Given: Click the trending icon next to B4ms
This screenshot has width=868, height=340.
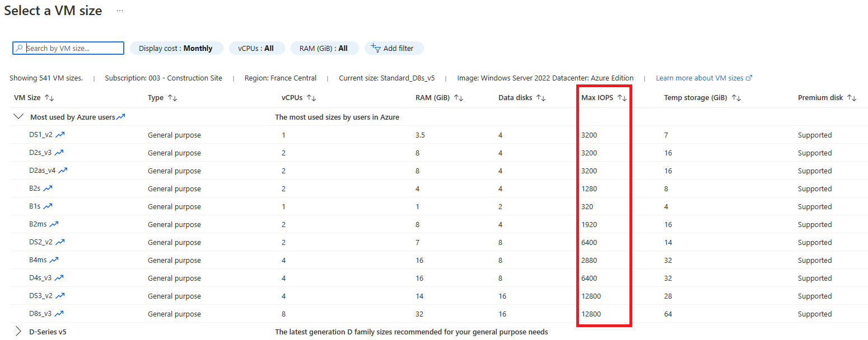Looking at the screenshot, I should (54, 260).
